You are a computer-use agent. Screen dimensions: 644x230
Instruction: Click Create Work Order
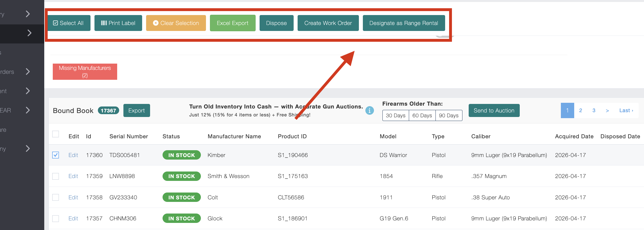click(328, 23)
